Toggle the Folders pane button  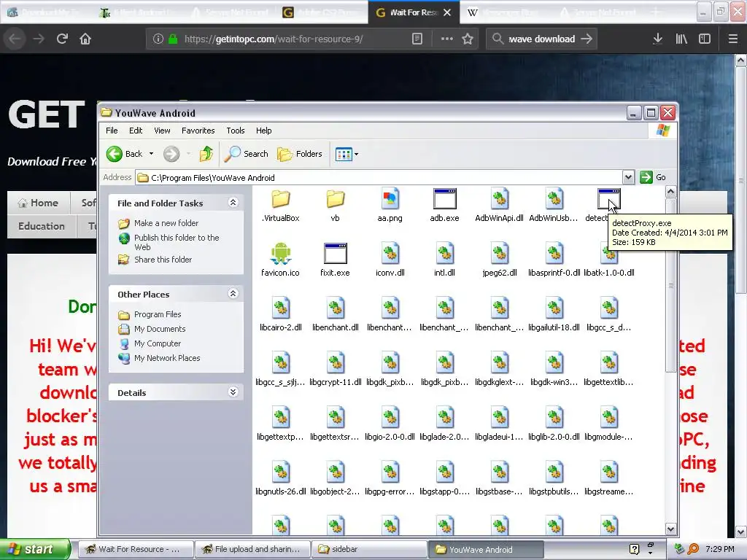[x=300, y=154]
